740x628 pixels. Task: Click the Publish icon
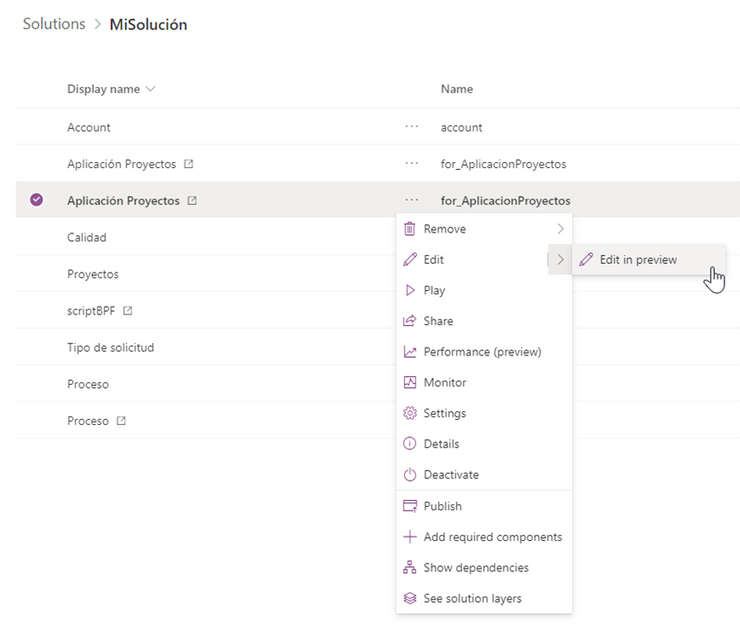tap(410, 506)
